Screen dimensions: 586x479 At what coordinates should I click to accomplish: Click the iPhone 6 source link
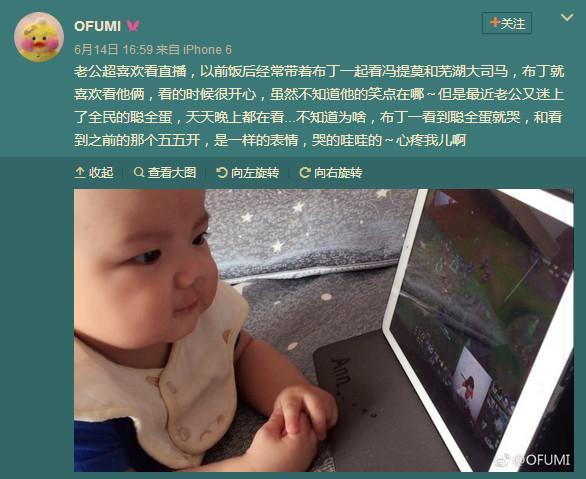(x=207, y=49)
